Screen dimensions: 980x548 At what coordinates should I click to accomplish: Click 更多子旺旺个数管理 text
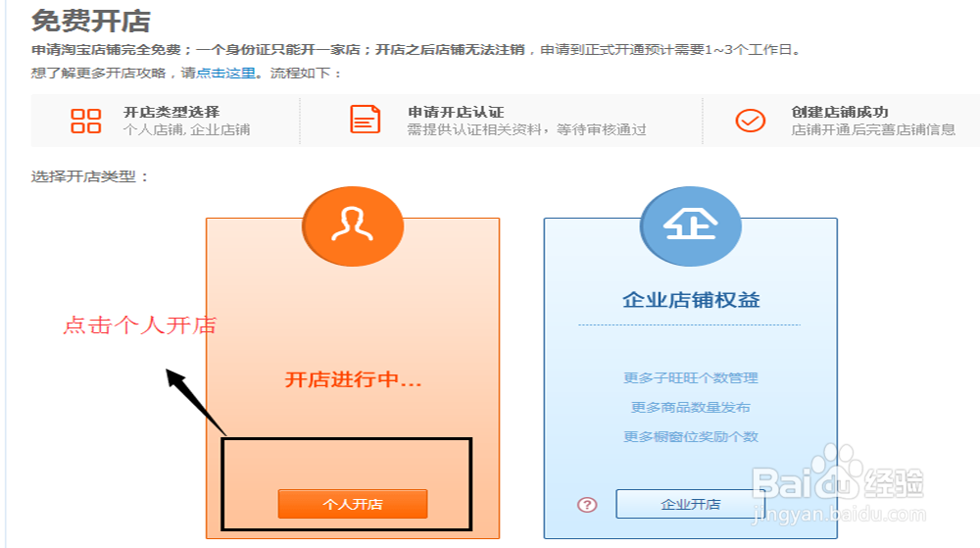coord(691,378)
